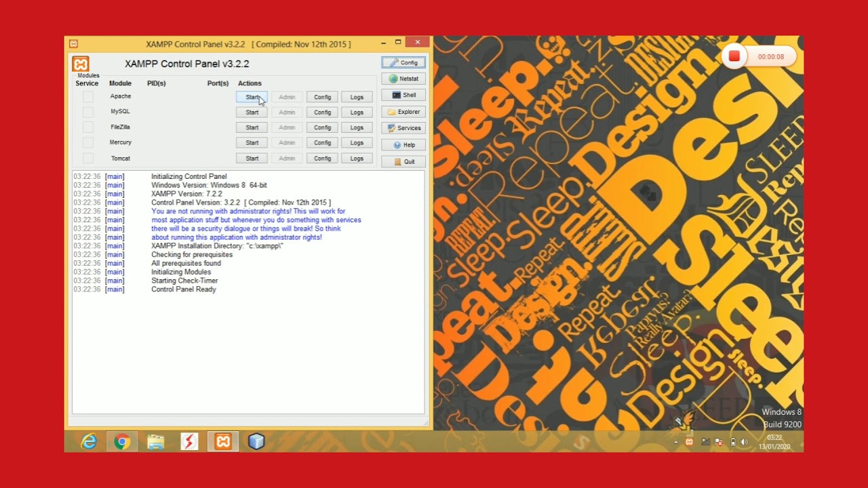
Task: Select the Apache module name
Action: click(x=121, y=96)
